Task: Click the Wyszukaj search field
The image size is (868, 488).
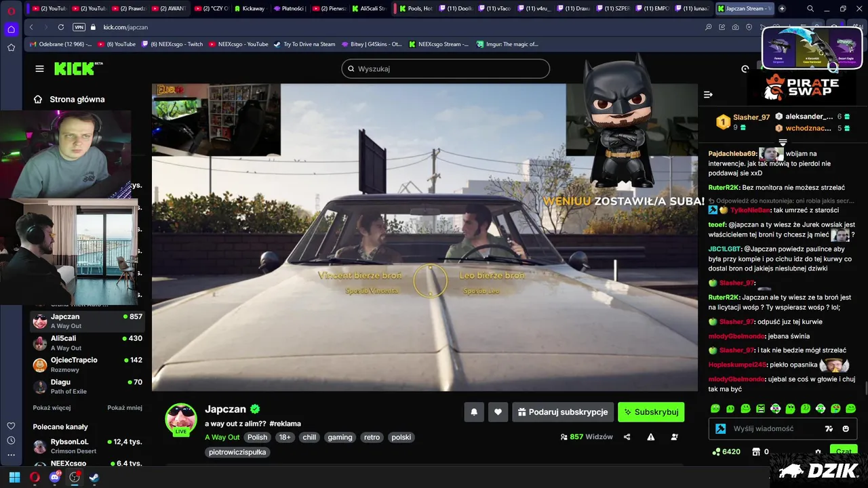Action: [x=446, y=68]
